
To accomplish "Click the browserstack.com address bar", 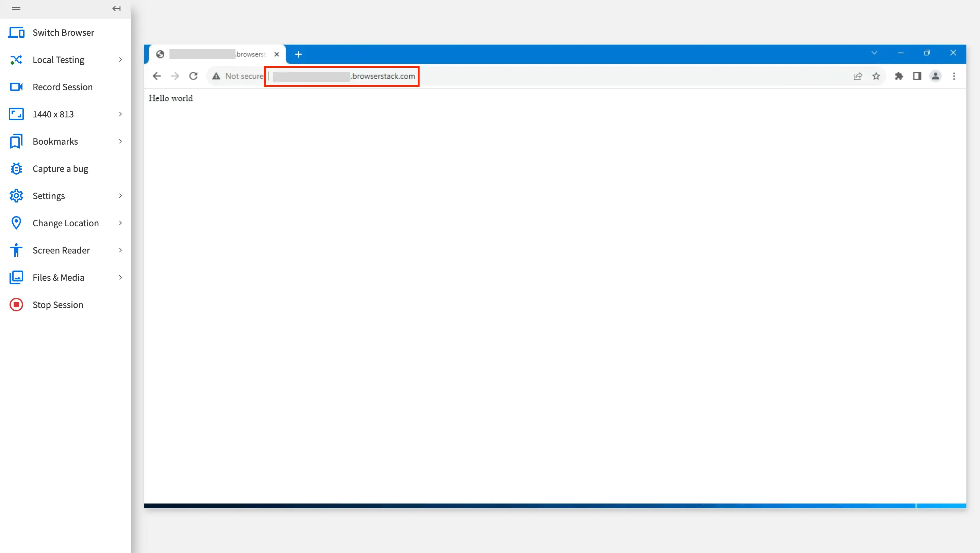I will pyautogui.click(x=343, y=75).
